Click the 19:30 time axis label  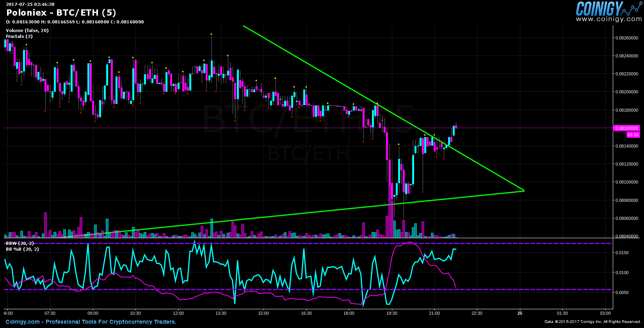392,313
